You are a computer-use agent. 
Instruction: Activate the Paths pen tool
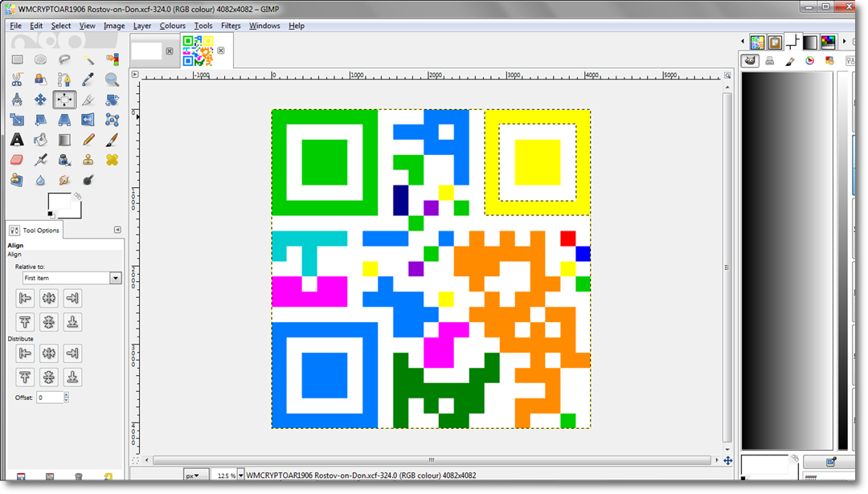click(64, 80)
